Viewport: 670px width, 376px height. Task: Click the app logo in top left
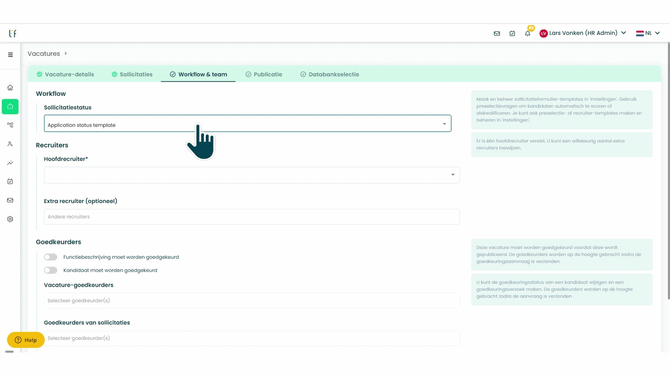click(x=12, y=33)
